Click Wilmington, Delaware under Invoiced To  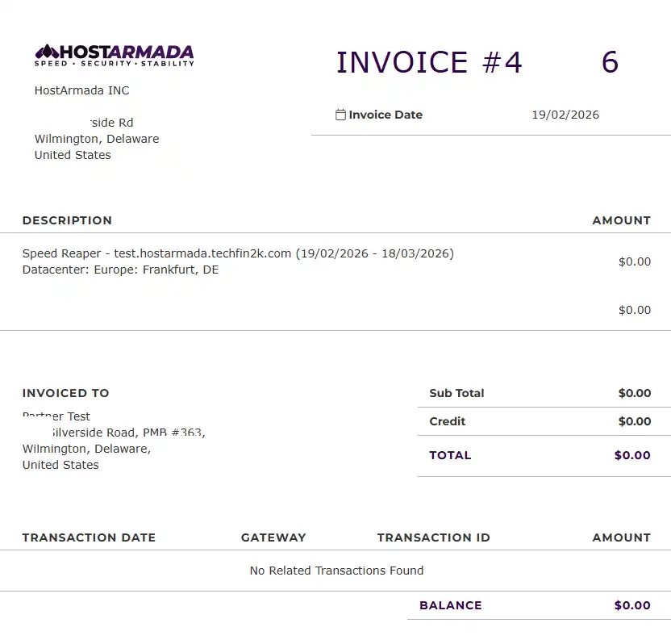(86, 449)
